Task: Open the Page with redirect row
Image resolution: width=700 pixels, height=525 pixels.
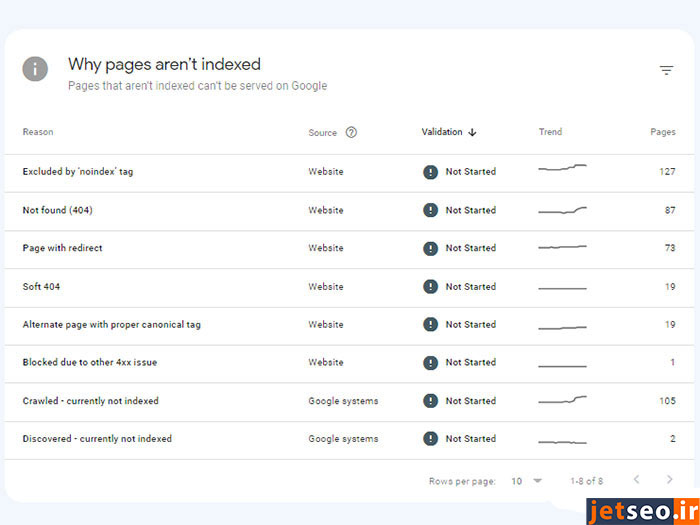Action: click(62, 248)
